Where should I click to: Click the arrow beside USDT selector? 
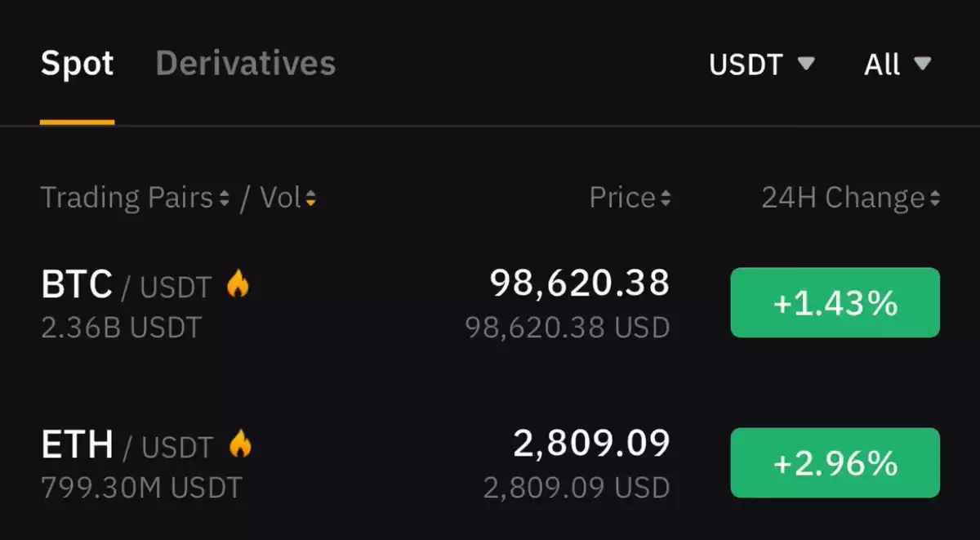(x=806, y=64)
